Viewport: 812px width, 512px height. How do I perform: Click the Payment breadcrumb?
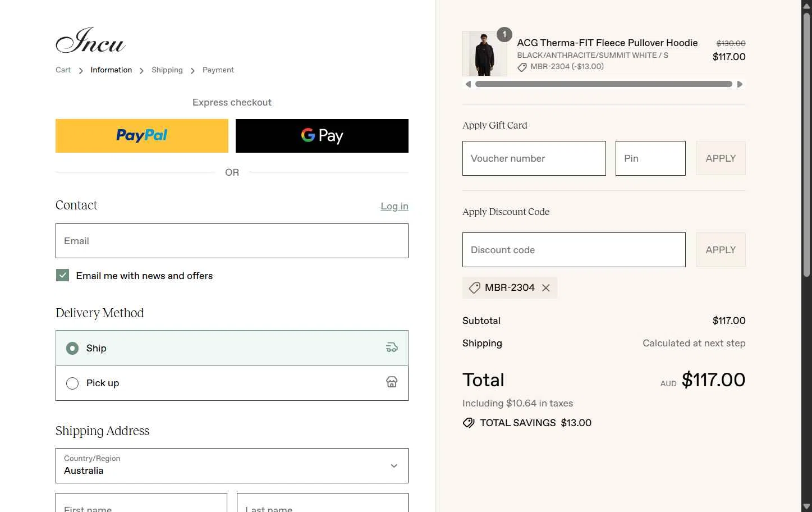pos(218,70)
